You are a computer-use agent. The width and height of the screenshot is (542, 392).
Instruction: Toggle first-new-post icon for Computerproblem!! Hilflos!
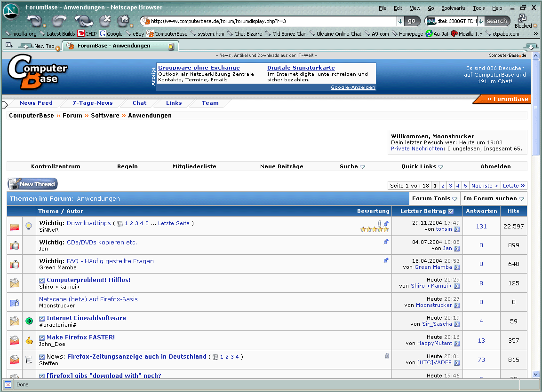pos(42,281)
